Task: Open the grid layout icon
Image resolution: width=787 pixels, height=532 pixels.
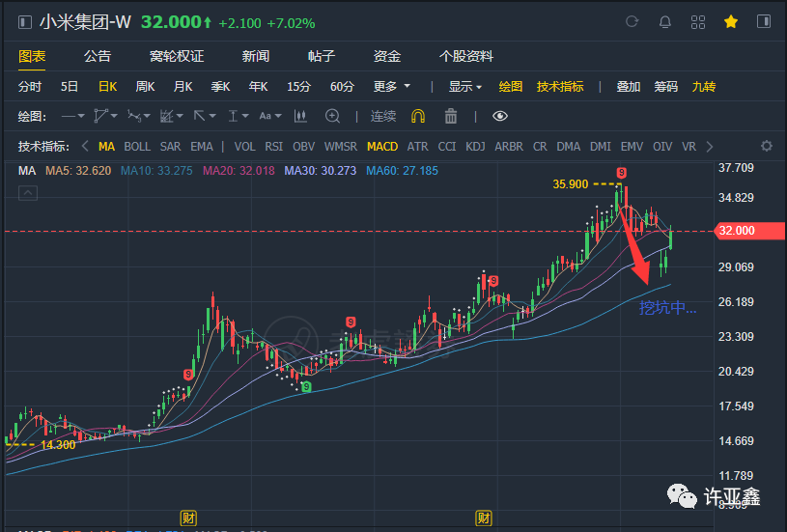Action: pos(697,21)
